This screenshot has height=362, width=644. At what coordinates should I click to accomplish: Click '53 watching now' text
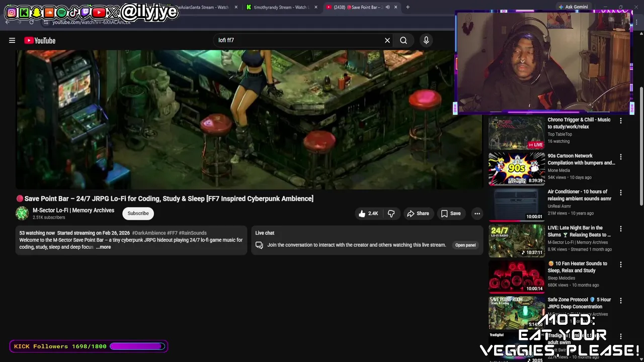coord(37,233)
